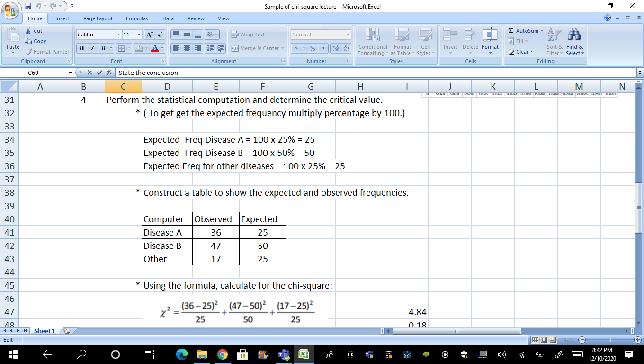
Task: Shrink the font size with the small A
Action: point(160,35)
